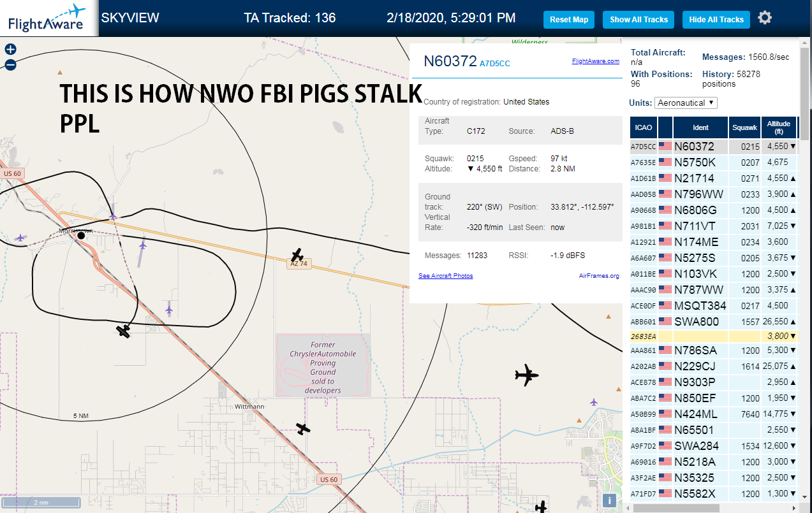Sort table by the Squawk column header
Image resolution: width=812 pixels, height=513 pixels.
point(744,127)
